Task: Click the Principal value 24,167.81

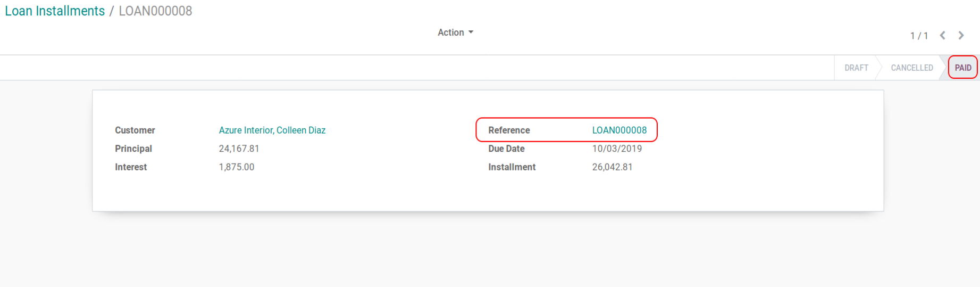Action: (239, 149)
